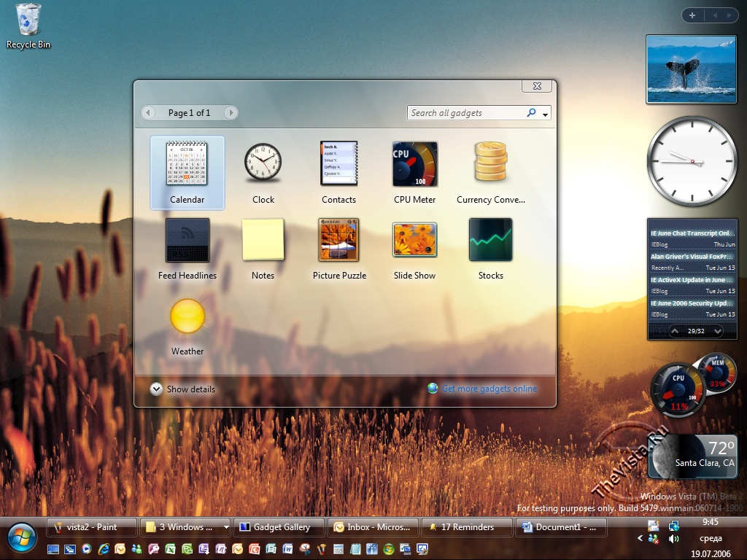Click the Clock gadget icon
Viewport: 747px width, 560px height.
coord(263,163)
